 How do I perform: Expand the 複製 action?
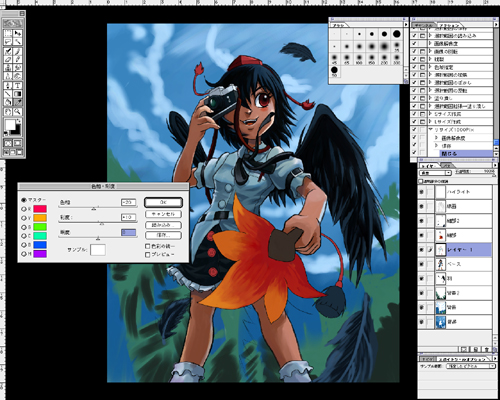pos(431,59)
